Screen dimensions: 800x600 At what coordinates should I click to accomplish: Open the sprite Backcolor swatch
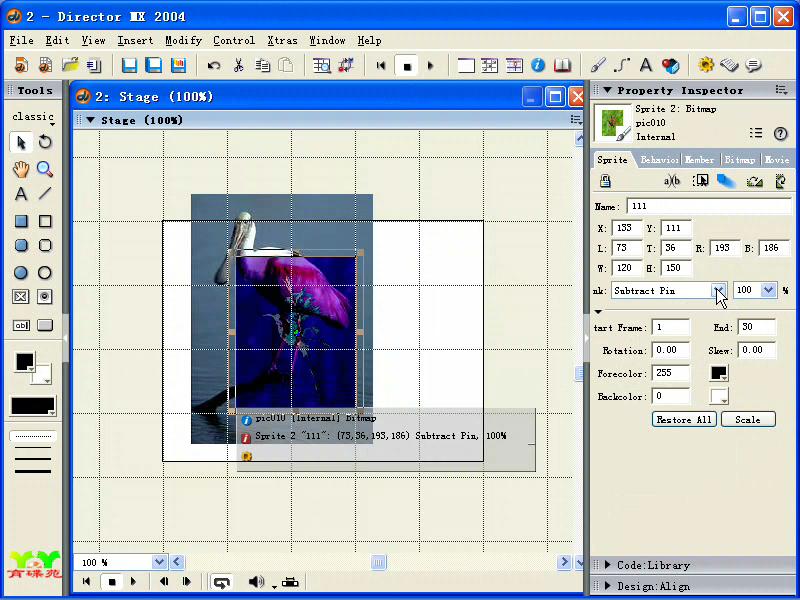pyautogui.click(x=719, y=396)
